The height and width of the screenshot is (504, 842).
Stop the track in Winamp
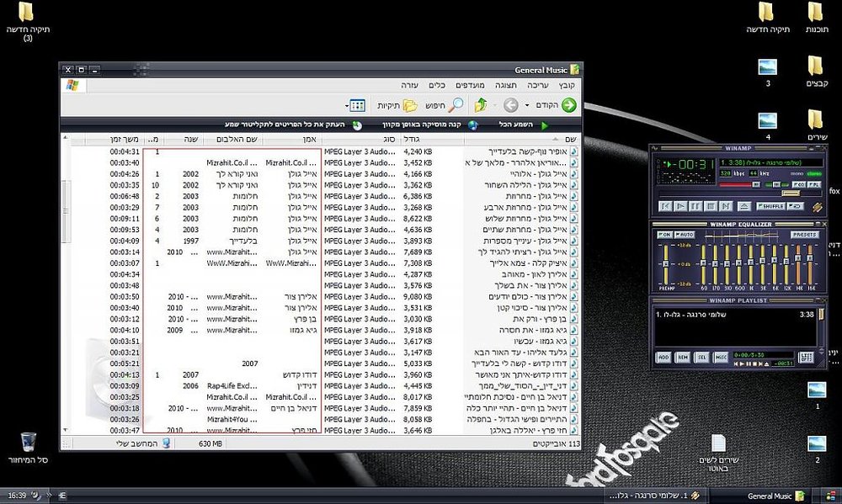tap(711, 206)
